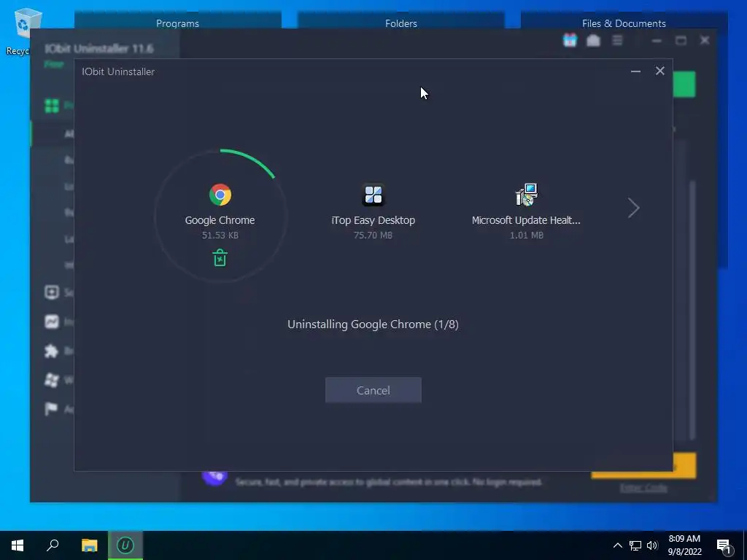
Task: Click the green button in main window
Action: (x=684, y=85)
